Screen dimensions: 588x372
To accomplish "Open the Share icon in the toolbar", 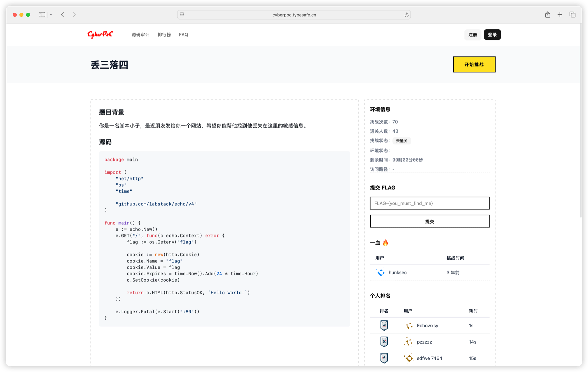I will 548,15.
